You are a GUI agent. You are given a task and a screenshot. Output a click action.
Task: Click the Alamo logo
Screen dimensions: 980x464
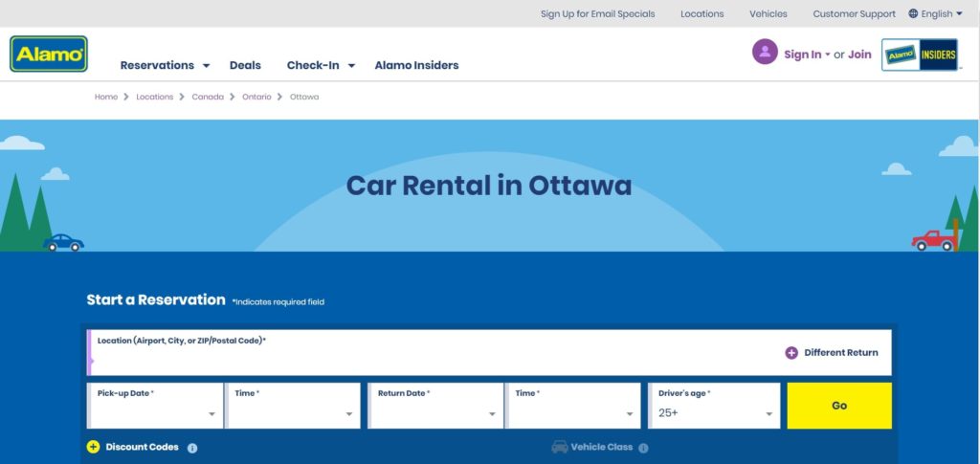coord(49,54)
